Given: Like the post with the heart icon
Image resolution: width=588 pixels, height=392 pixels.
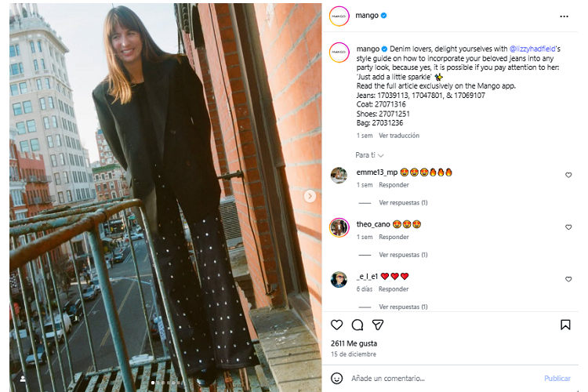Looking at the screenshot, I should point(337,325).
